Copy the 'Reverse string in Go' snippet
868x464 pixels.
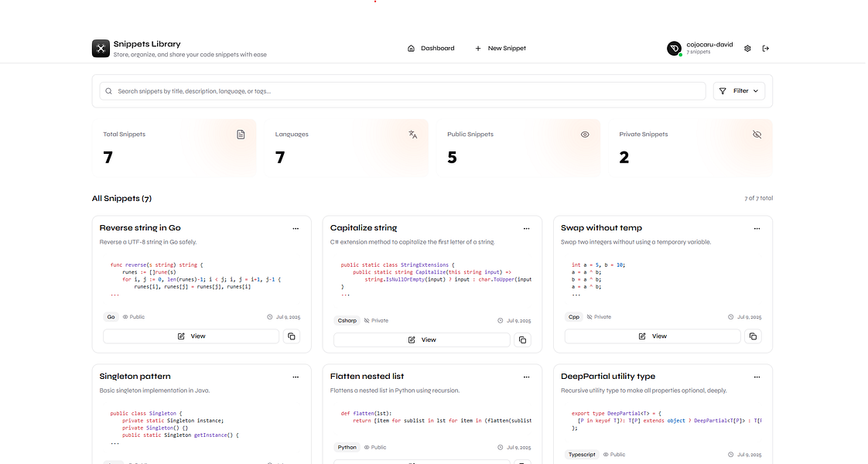point(292,336)
